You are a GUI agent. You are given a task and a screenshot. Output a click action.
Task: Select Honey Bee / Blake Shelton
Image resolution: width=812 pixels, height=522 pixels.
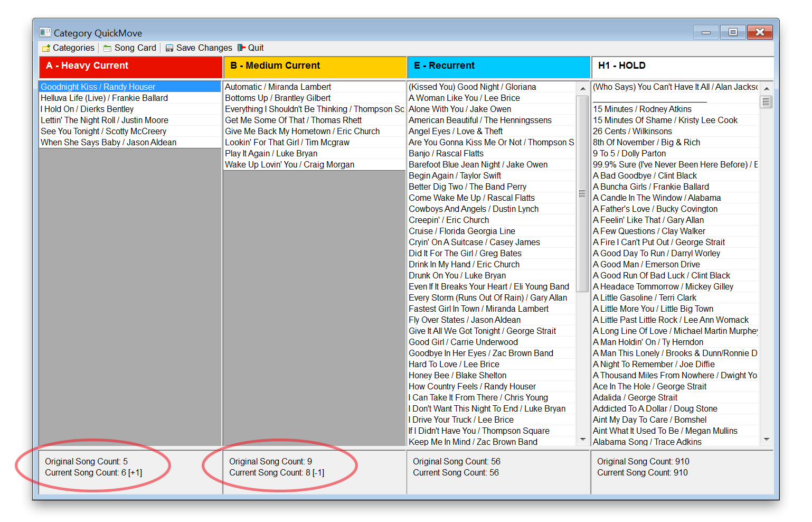click(x=450, y=375)
